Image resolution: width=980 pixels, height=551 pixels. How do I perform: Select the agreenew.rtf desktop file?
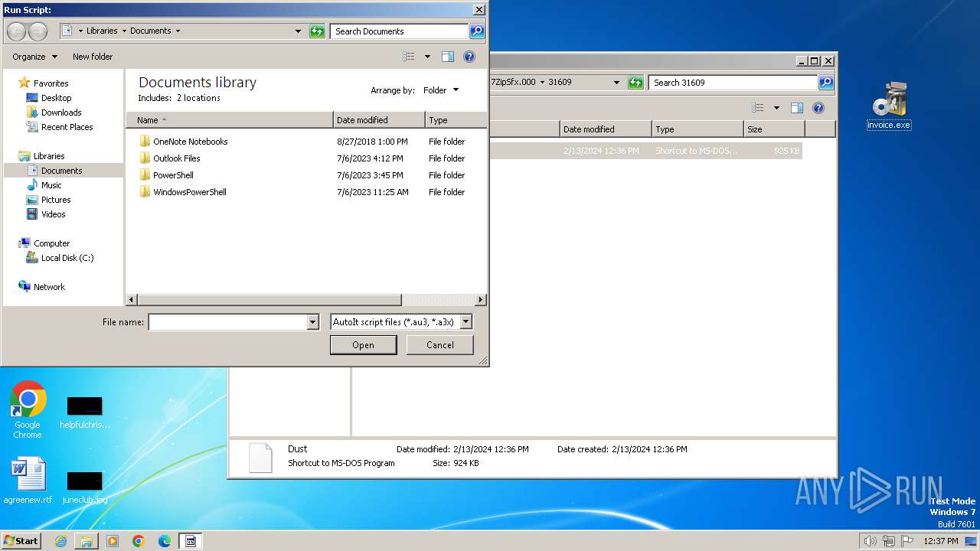tap(28, 481)
